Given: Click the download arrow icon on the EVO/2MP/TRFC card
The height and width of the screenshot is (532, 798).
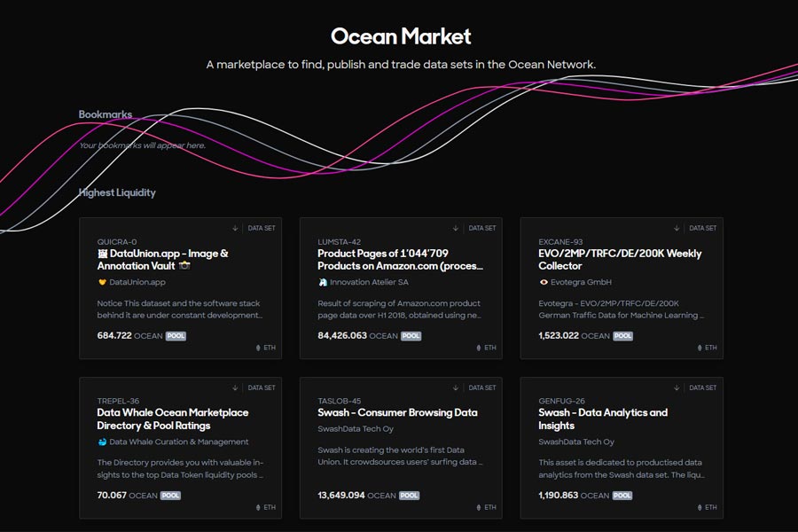Looking at the screenshot, I should [x=677, y=228].
